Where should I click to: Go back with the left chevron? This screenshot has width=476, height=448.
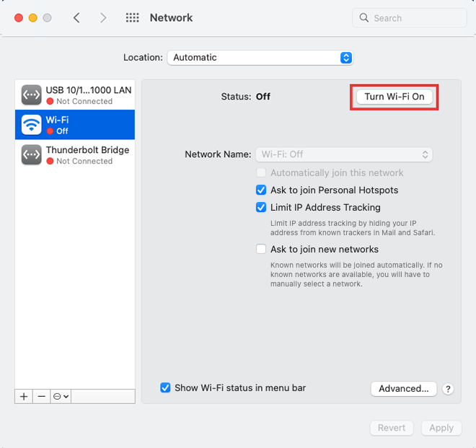76,18
